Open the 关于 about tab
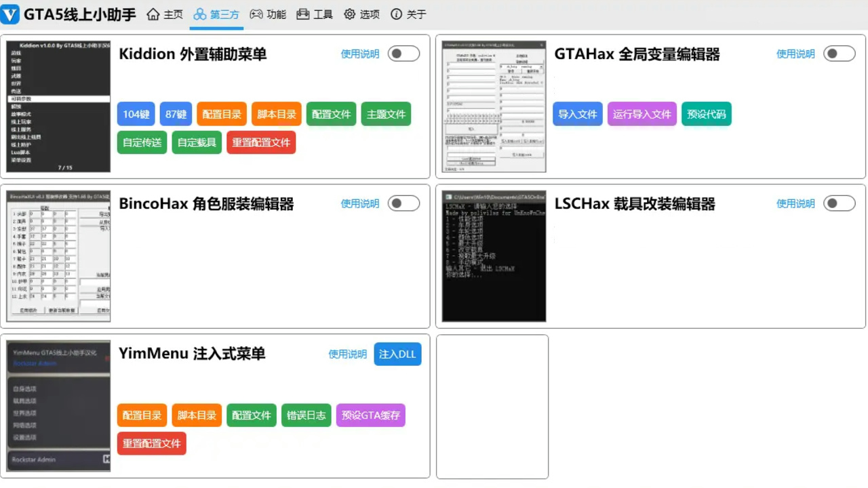The height and width of the screenshot is (488, 868). click(408, 14)
